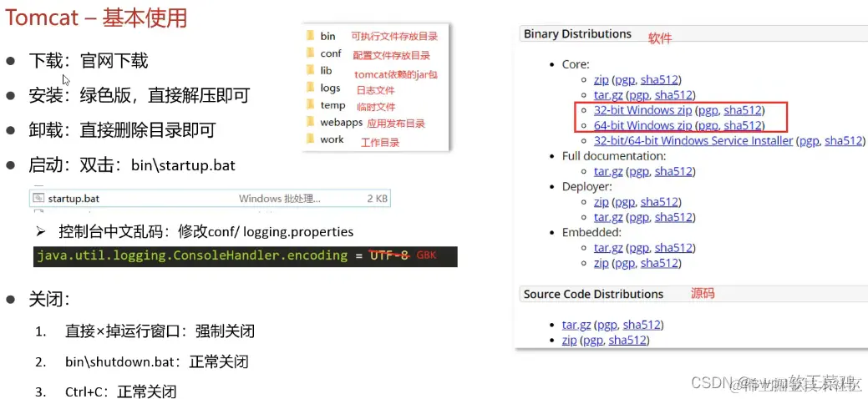Image resolution: width=868 pixels, height=399 pixels.
Task: Click the work folder icon
Action: [x=310, y=139]
